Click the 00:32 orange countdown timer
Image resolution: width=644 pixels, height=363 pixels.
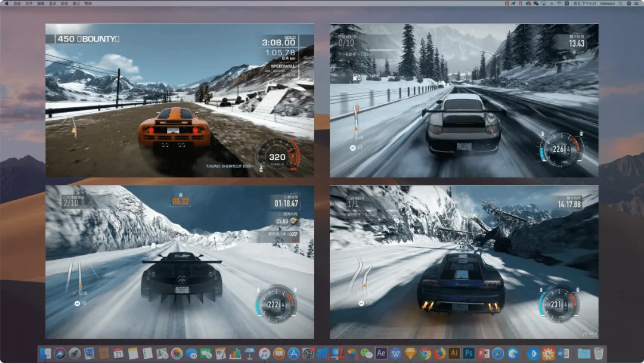(181, 201)
